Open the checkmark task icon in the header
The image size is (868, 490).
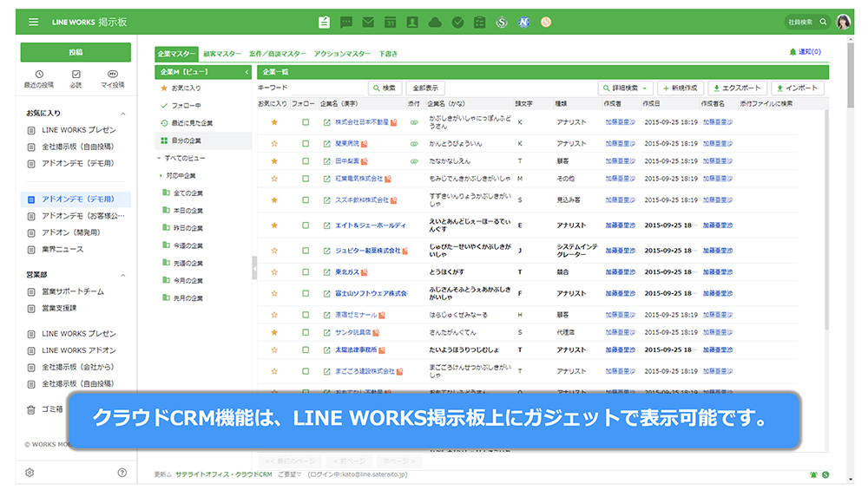tap(457, 23)
